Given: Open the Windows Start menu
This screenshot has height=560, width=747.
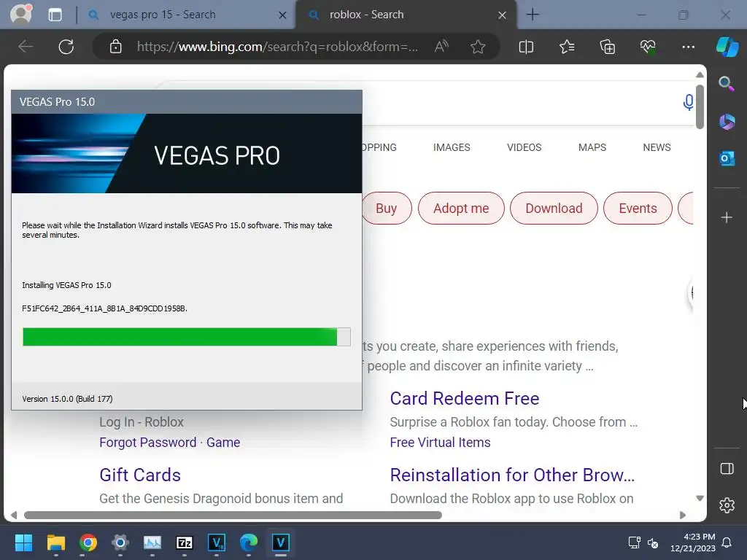Looking at the screenshot, I should tap(23, 542).
